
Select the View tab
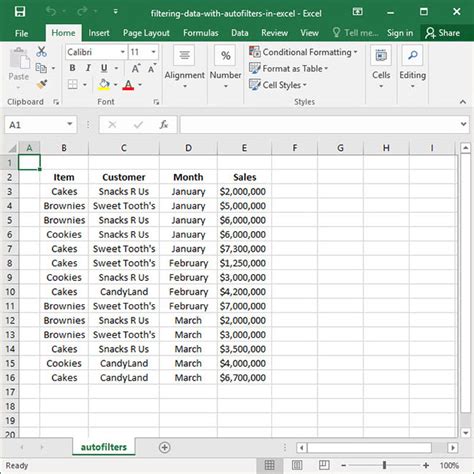[309, 33]
